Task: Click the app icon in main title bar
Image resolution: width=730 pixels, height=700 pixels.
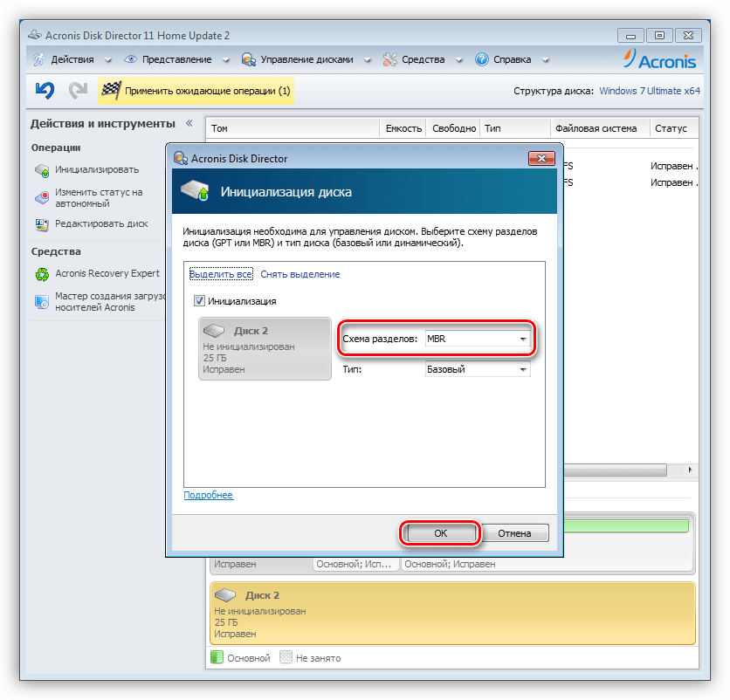Action: pos(35,35)
